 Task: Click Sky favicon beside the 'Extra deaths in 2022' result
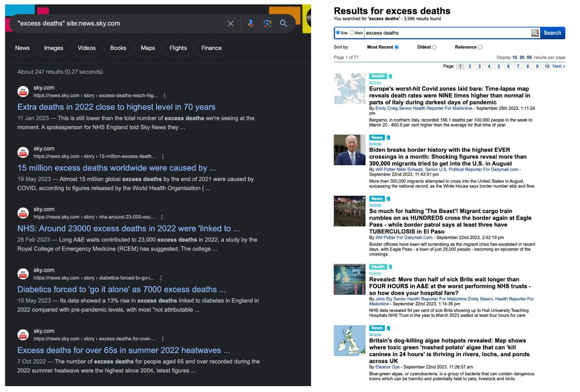click(23, 91)
